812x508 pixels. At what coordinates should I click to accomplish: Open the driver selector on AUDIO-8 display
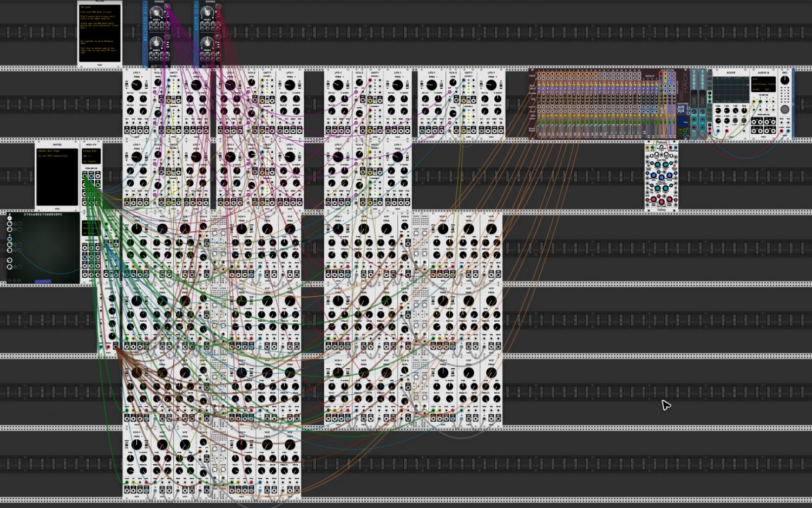tap(763, 79)
